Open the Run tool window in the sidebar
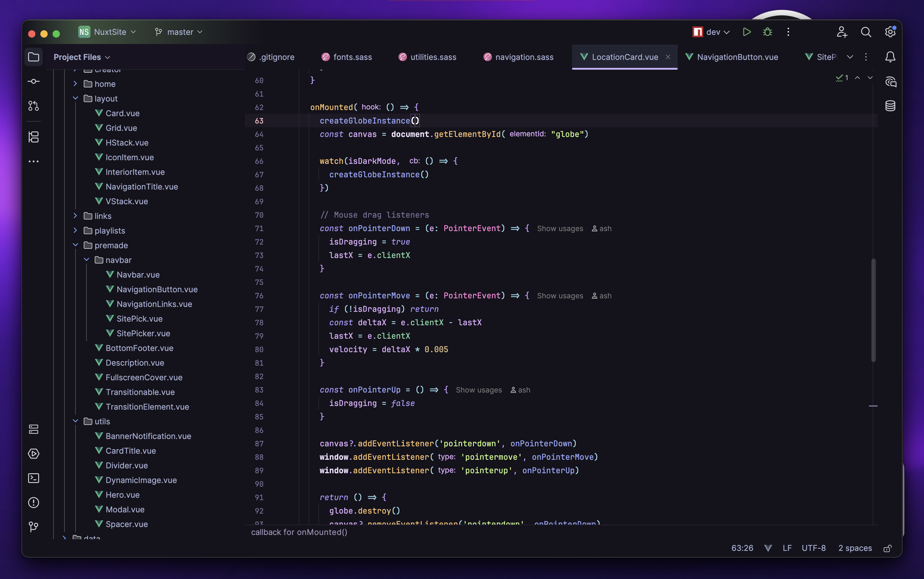Screen dimensions: 924x579 point(34,454)
